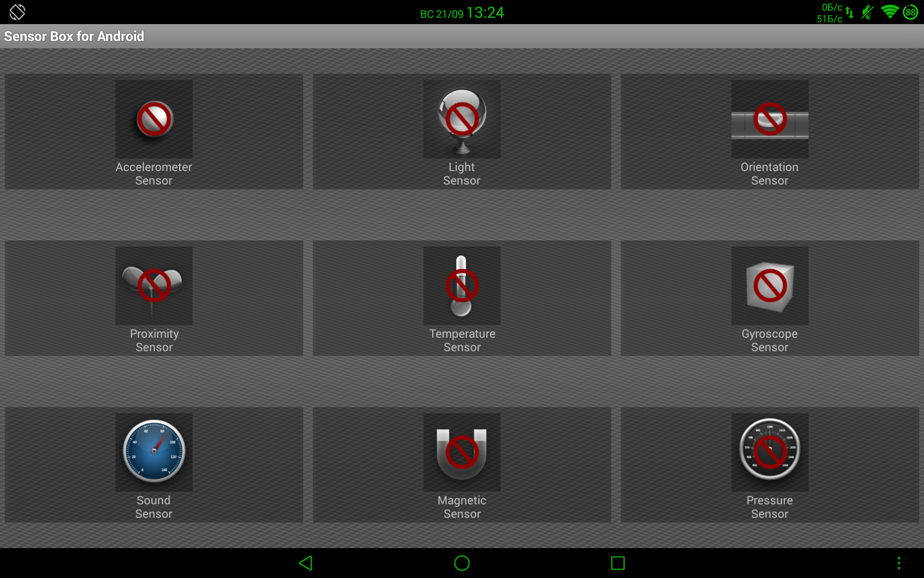Open the Accelerometer Sensor
Viewport: 924px width, 578px height.
pyautogui.click(x=154, y=129)
